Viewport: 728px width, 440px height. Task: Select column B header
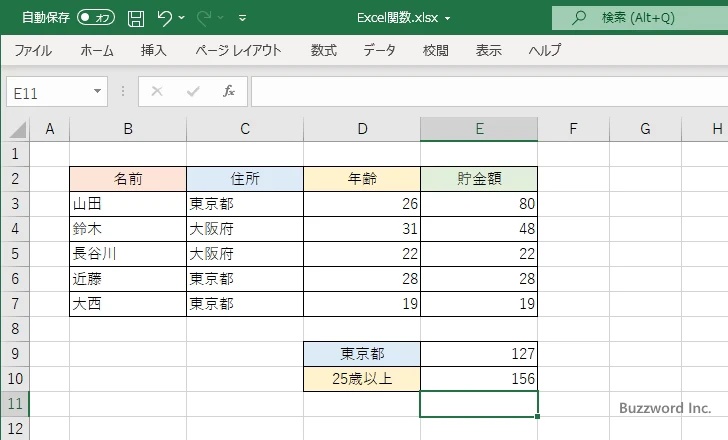128,129
